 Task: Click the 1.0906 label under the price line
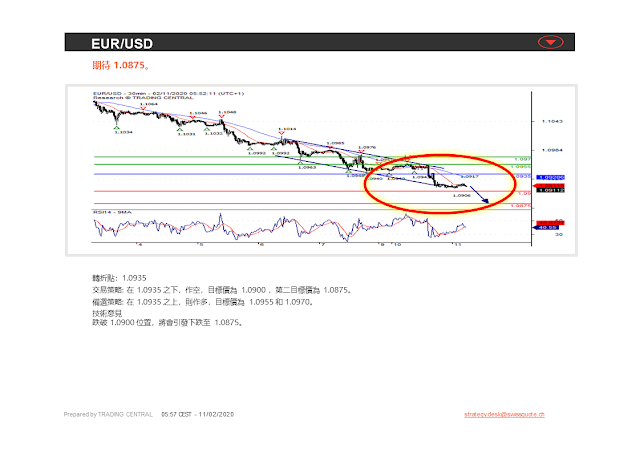point(462,195)
